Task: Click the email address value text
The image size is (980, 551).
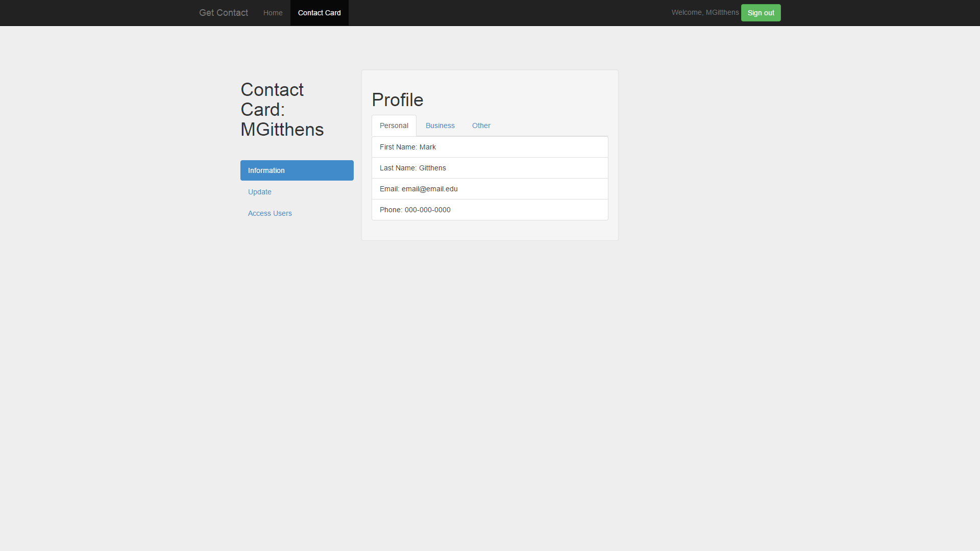Action: [429, 189]
